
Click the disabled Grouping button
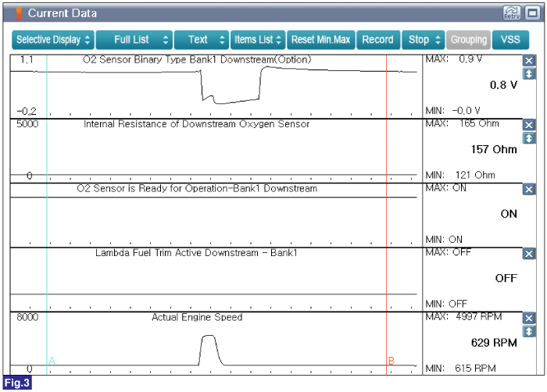[469, 40]
